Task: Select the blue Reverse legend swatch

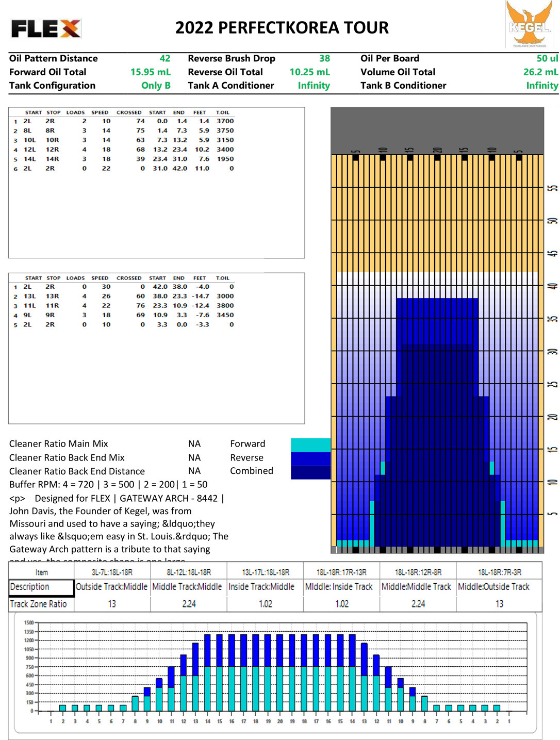Action: [x=310, y=458]
